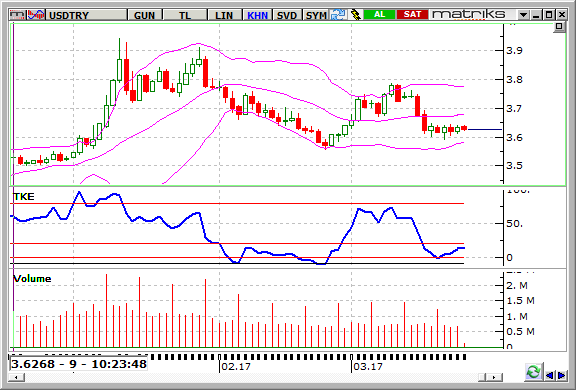Click the blue linked-windows icon

[x=338, y=15]
